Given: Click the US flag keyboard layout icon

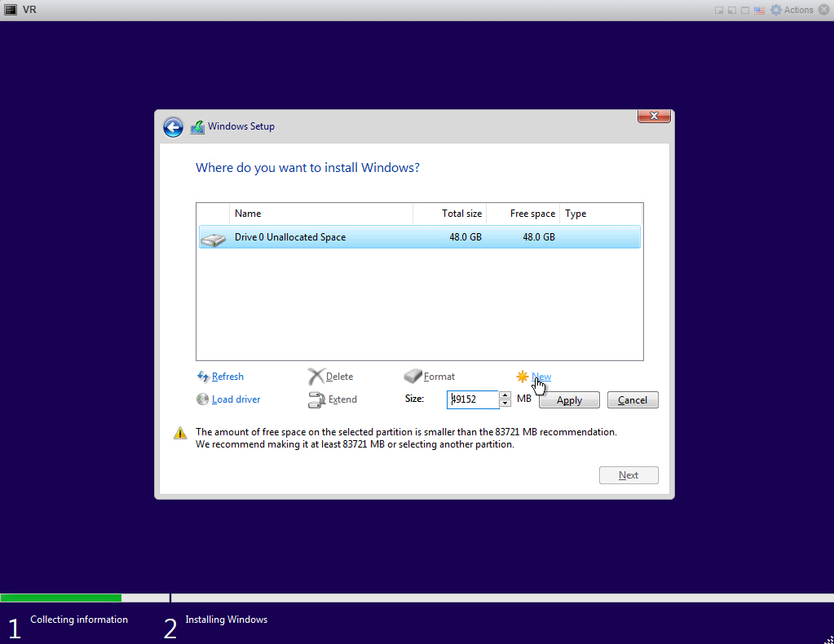Looking at the screenshot, I should [759, 10].
